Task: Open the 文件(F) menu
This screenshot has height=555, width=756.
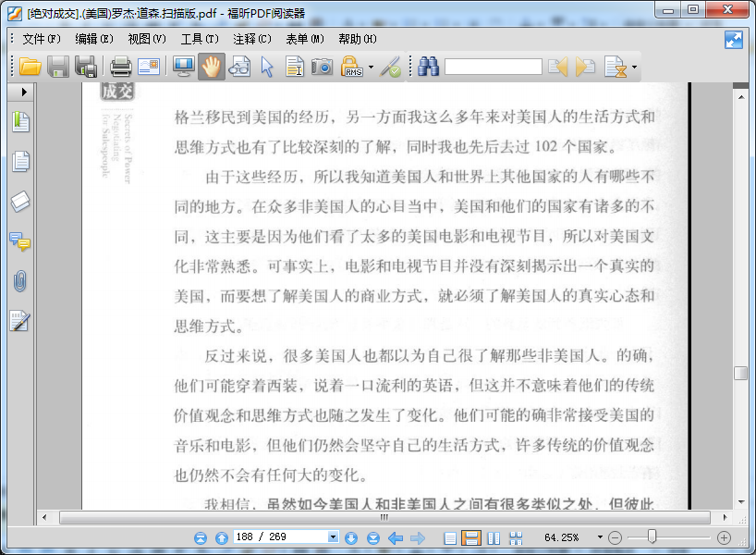Action: pos(42,39)
